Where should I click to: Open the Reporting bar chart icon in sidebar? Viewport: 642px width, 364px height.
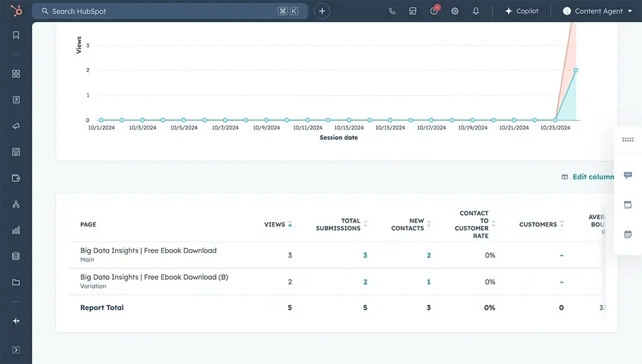coord(16,230)
